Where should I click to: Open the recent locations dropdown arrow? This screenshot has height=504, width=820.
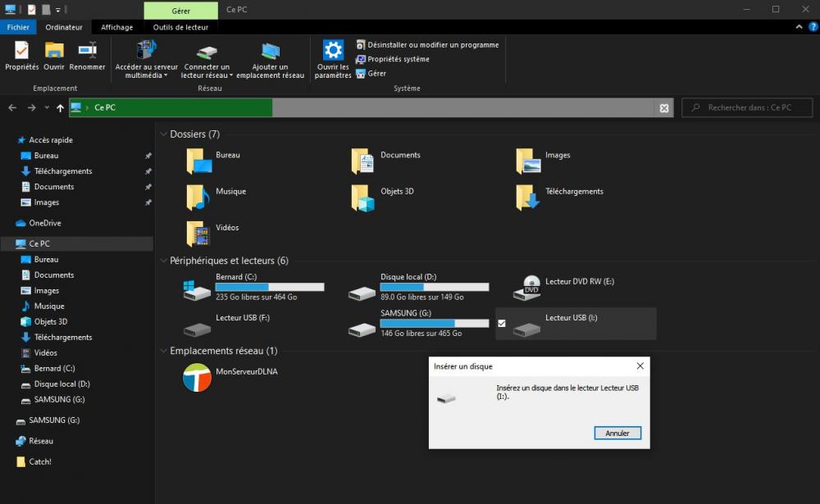click(x=48, y=108)
